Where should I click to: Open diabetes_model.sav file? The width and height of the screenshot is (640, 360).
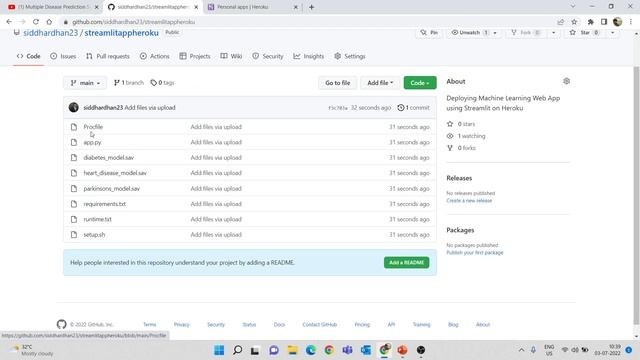(109, 158)
